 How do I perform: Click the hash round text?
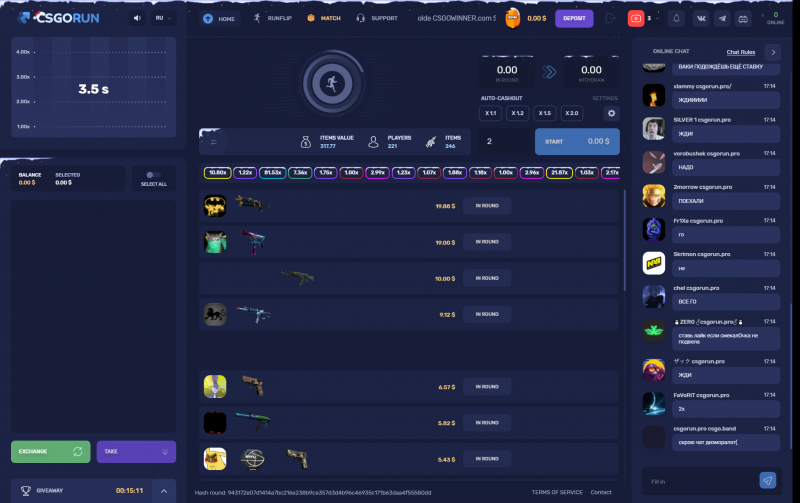(x=313, y=493)
